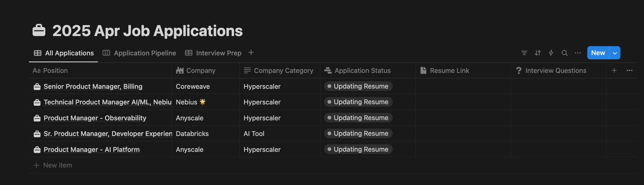Open the search magnifier icon
The width and height of the screenshot is (644, 185).
coord(564,53)
